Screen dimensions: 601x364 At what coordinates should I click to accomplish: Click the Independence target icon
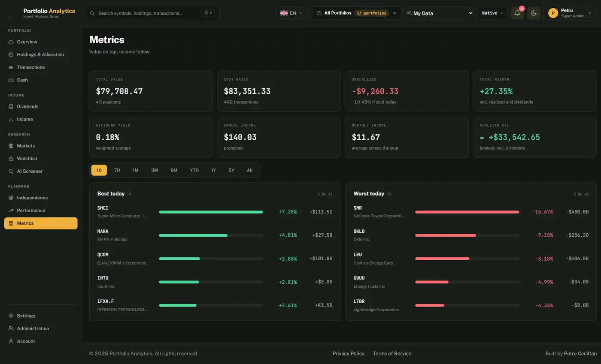[x=11, y=198]
